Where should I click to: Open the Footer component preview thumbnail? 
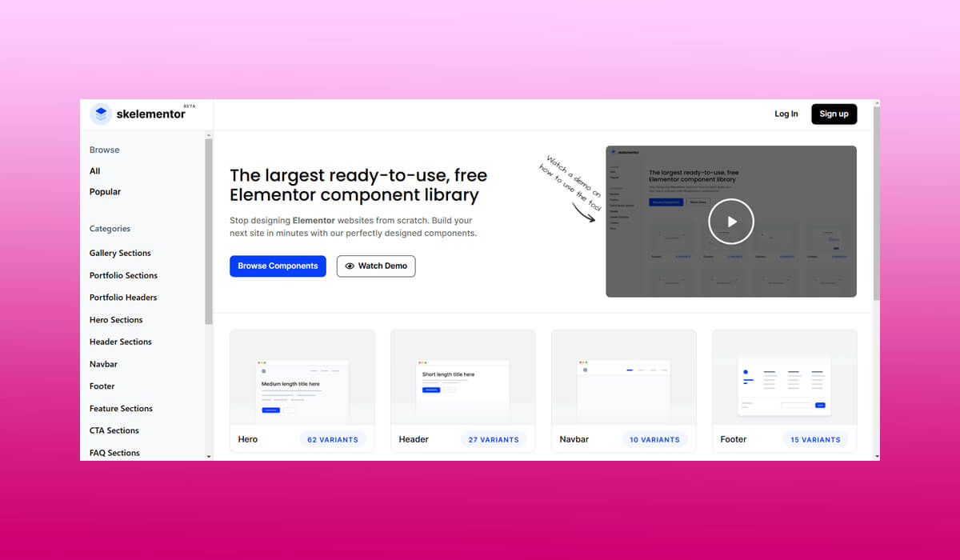[x=785, y=377]
